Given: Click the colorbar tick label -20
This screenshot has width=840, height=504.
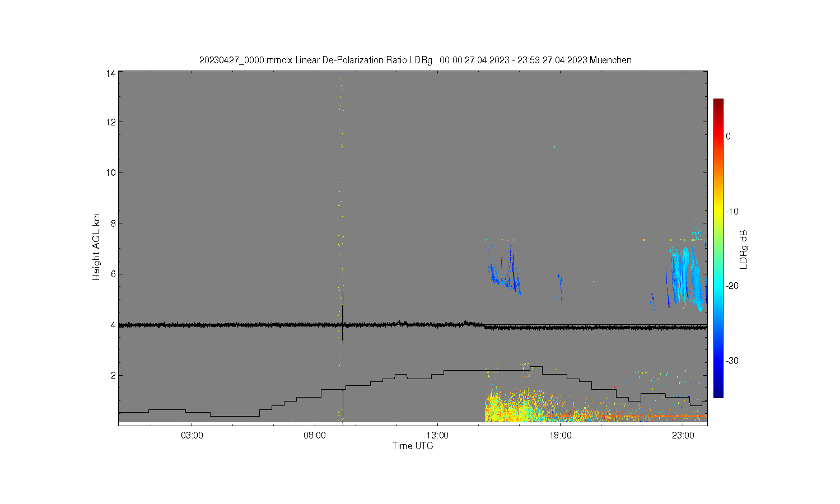Looking at the screenshot, I should pyautogui.click(x=733, y=286).
